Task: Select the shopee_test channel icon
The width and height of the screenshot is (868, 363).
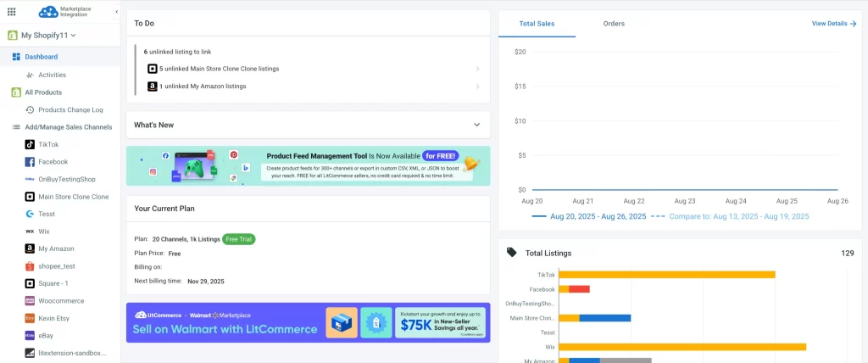Action: pos(30,266)
